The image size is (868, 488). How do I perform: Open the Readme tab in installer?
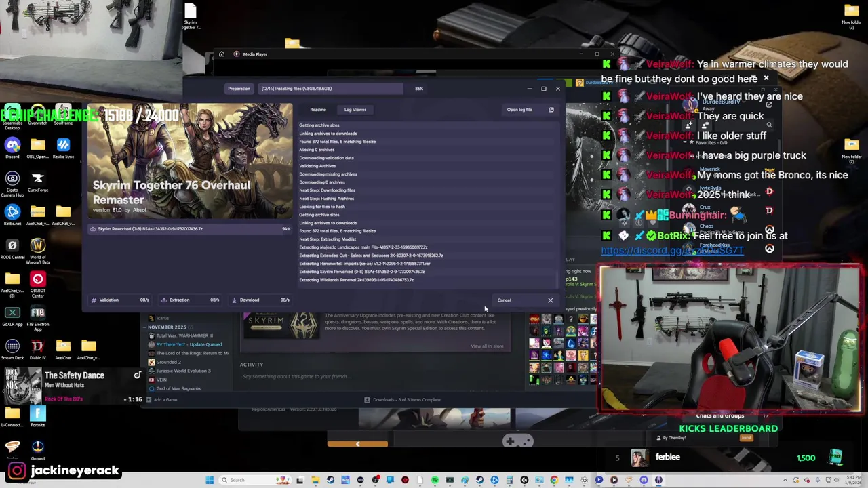point(317,110)
